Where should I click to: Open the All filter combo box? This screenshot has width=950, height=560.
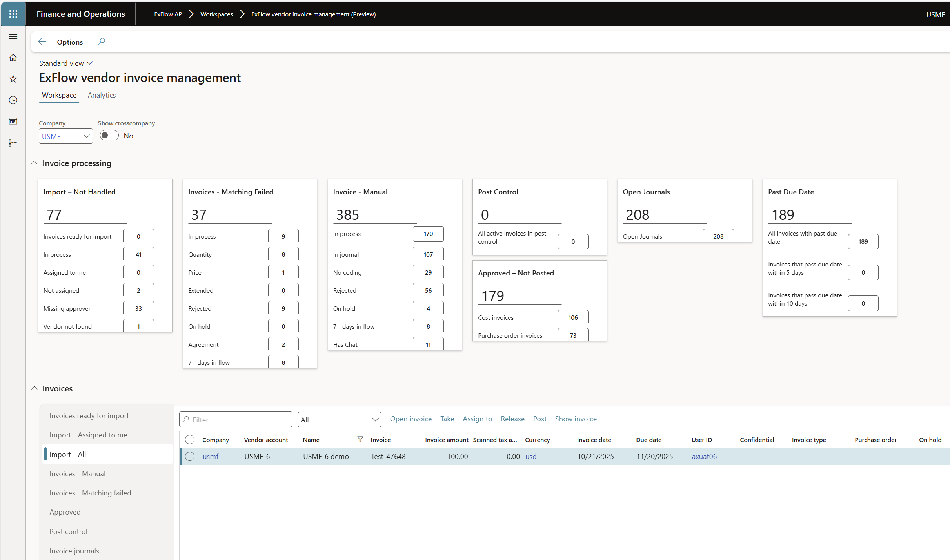pos(339,420)
